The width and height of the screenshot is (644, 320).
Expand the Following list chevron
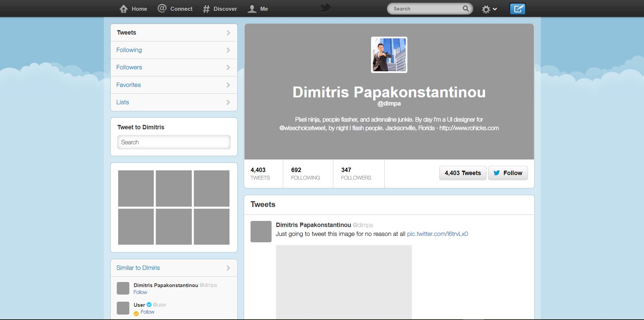pos(228,50)
